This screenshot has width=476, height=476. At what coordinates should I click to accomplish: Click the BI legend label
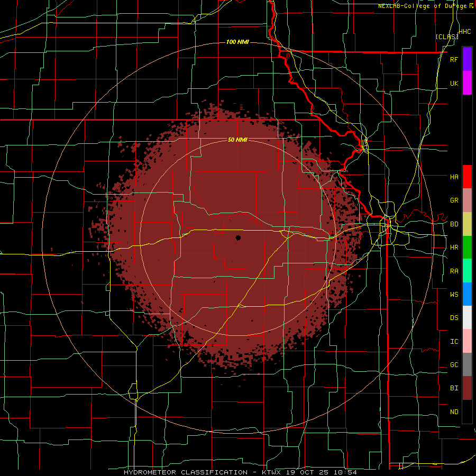tap(454, 388)
